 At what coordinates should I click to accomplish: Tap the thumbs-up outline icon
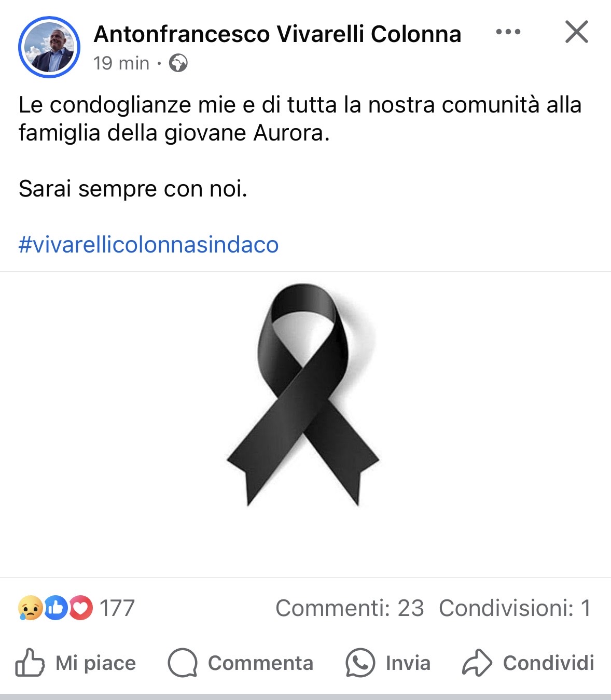point(30,663)
